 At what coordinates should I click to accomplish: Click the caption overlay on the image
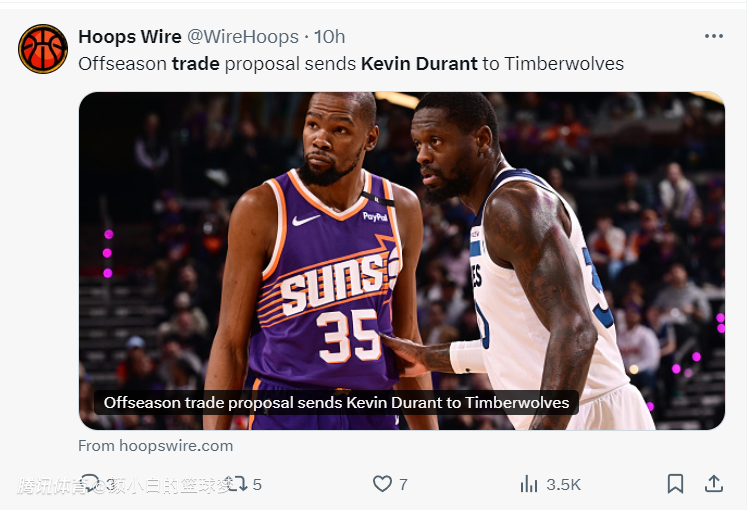coord(336,403)
